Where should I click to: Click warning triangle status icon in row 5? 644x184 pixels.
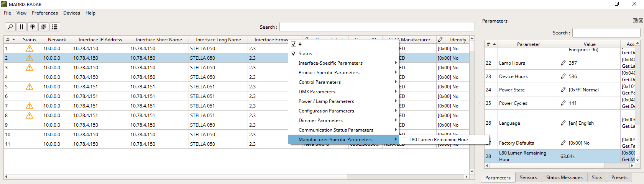[x=30, y=87]
